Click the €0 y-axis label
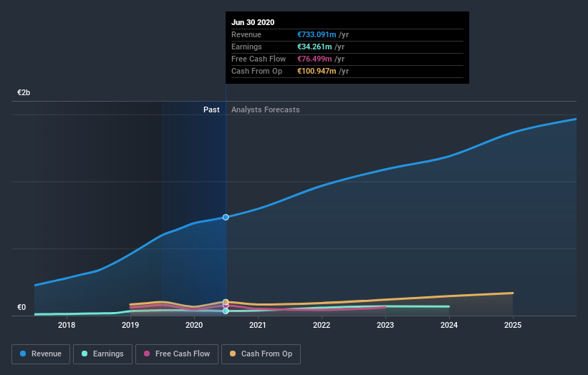 [21, 308]
